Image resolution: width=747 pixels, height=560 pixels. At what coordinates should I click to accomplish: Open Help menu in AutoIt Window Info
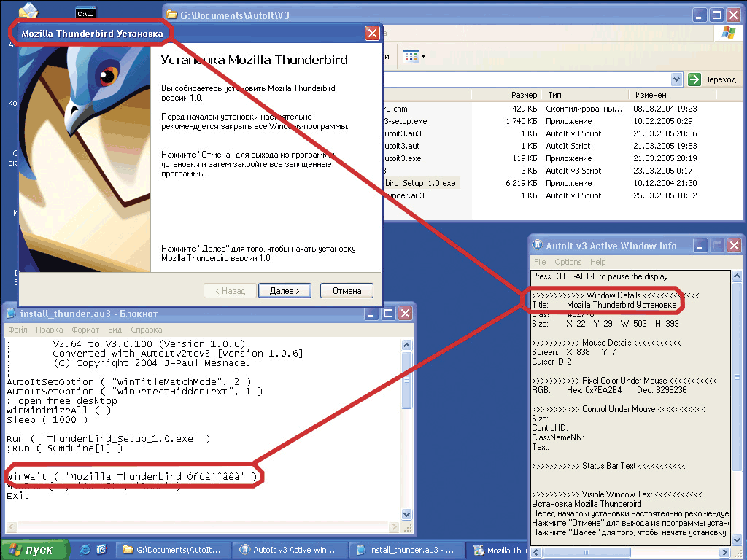pos(598,262)
